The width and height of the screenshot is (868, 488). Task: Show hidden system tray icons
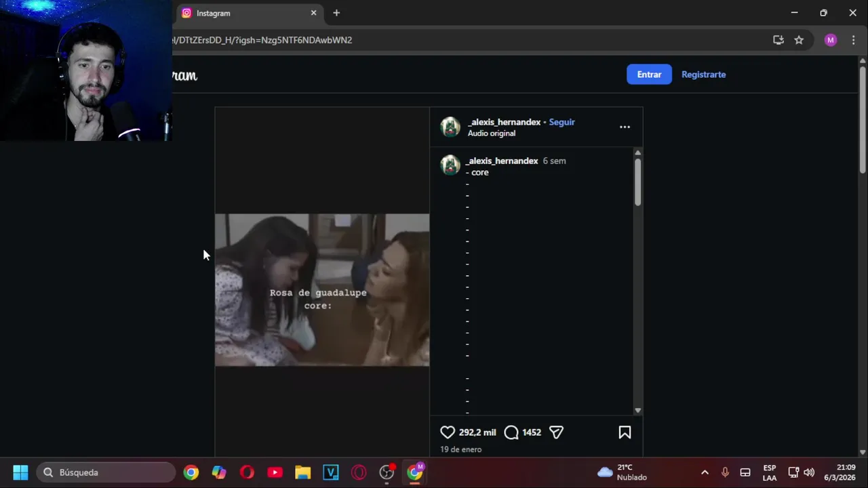click(705, 472)
